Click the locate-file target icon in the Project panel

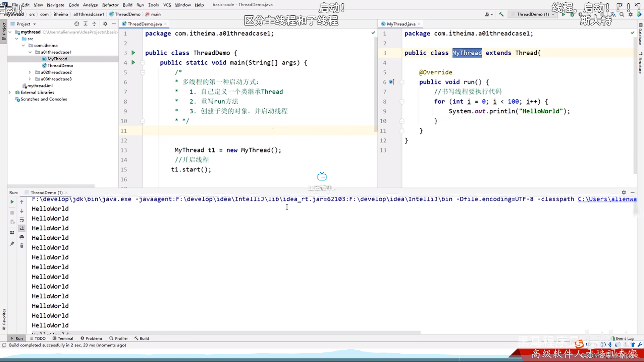77,24
